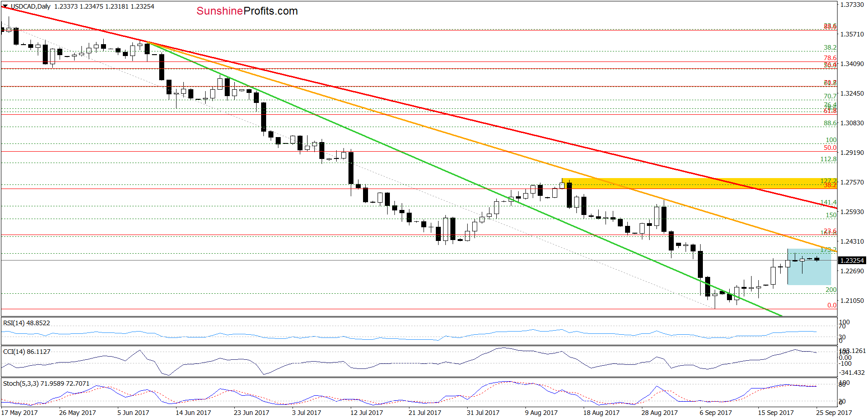Click the 1.27570 price axis label
Screen dimensions: 868x419
pyautogui.click(x=852, y=182)
